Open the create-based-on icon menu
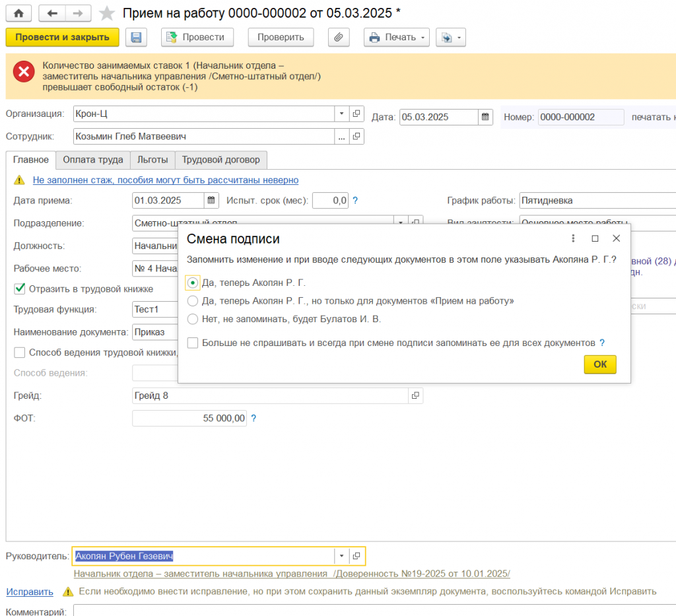Screen dimensions: 676x616 (451, 38)
